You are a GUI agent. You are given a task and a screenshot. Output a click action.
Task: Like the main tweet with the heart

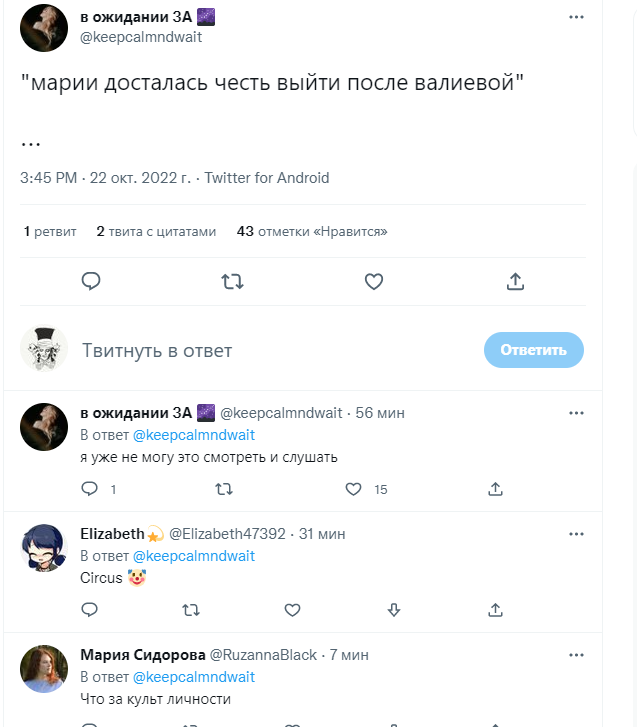[x=374, y=282]
